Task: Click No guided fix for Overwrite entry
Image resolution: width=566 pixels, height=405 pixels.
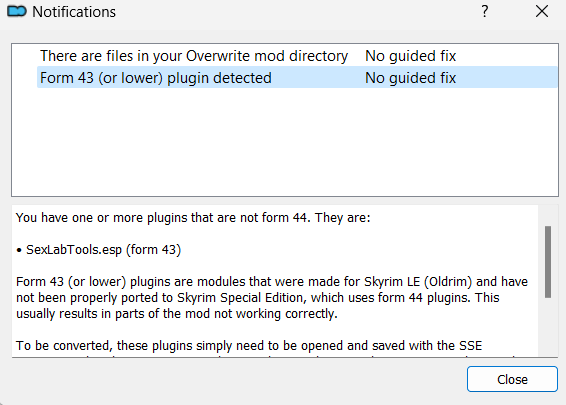Action: pos(410,56)
